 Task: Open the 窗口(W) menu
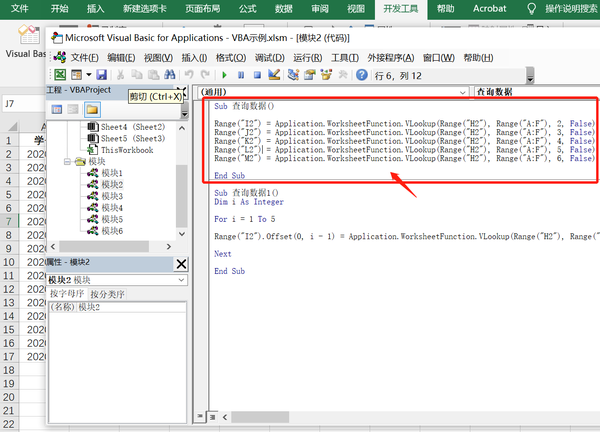click(x=439, y=58)
